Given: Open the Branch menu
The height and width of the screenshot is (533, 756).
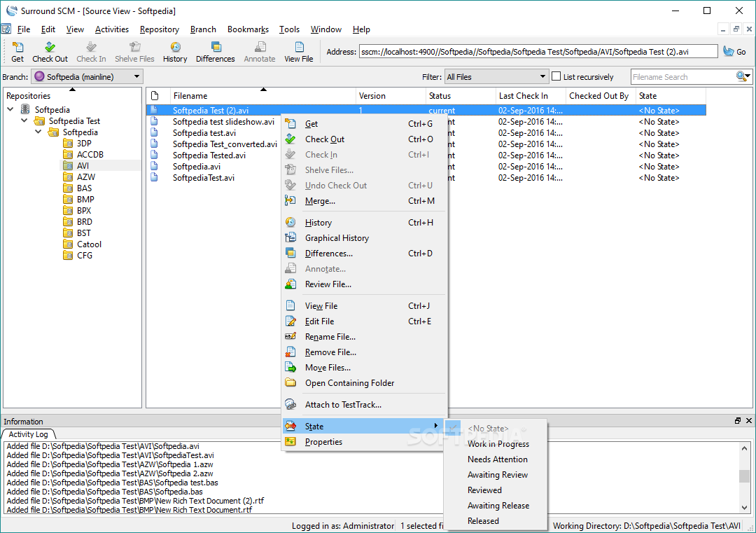Looking at the screenshot, I should coord(203,29).
